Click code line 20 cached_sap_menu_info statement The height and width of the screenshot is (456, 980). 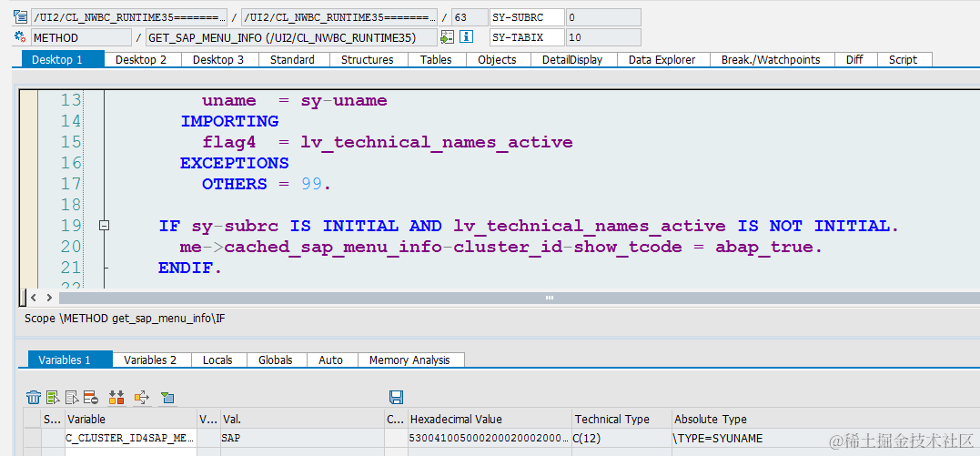(x=500, y=247)
